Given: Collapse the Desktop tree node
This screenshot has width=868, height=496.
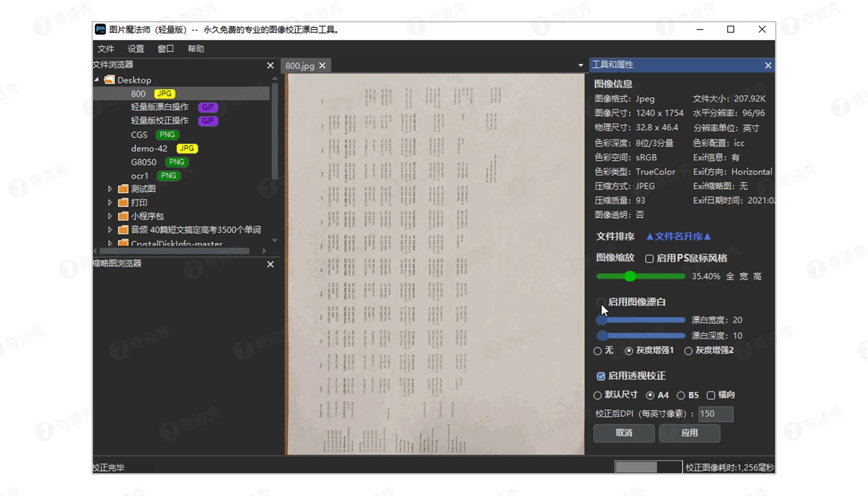Looking at the screenshot, I should (96, 80).
